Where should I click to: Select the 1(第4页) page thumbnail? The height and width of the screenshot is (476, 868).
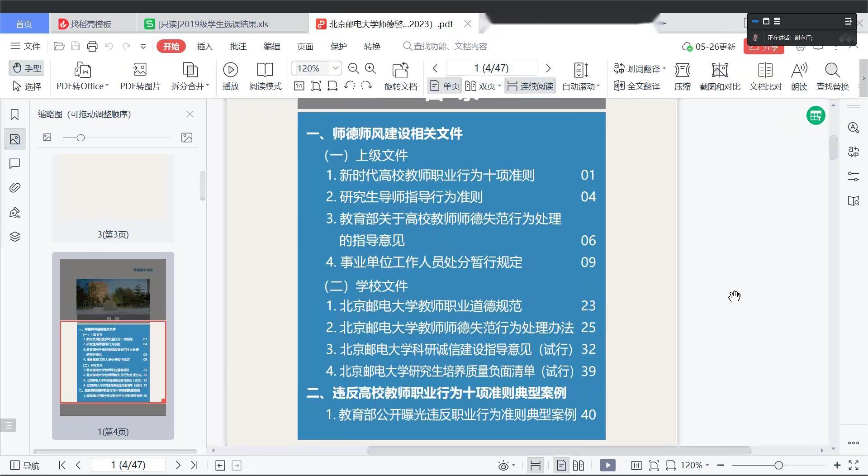(113, 346)
